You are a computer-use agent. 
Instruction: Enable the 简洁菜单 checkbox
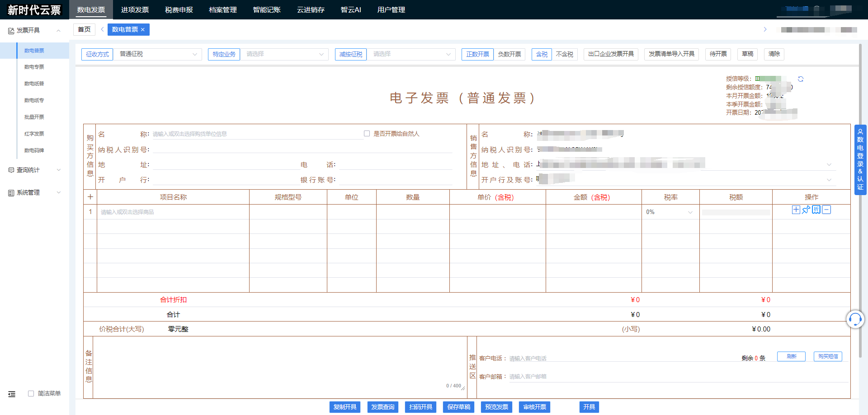click(x=31, y=394)
